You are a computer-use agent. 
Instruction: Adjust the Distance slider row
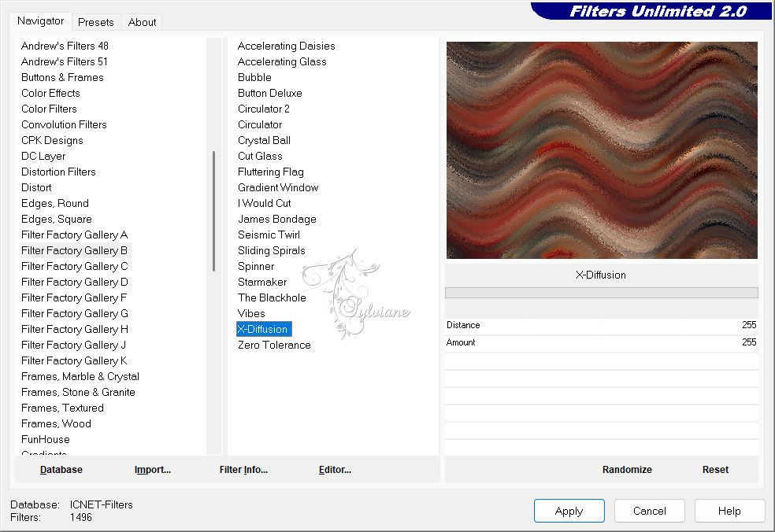click(x=602, y=325)
